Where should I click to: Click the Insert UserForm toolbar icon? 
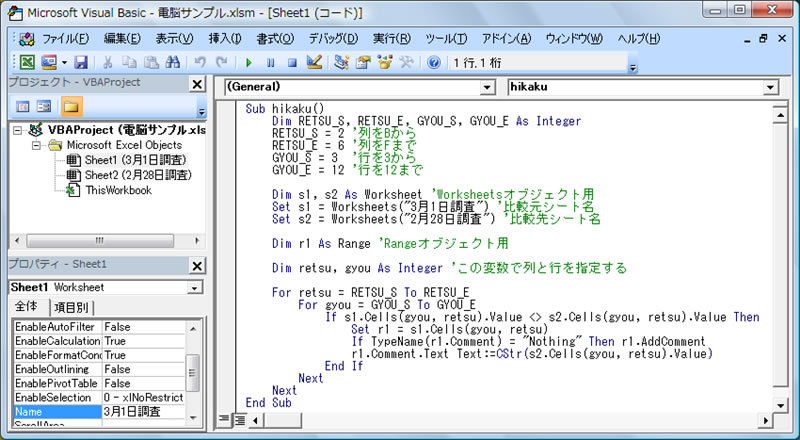tap(49, 62)
